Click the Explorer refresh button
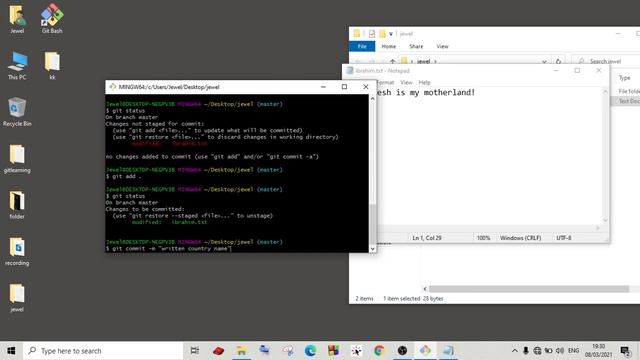Image resolution: width=640 pixels, height=360 pixels. 558,61
